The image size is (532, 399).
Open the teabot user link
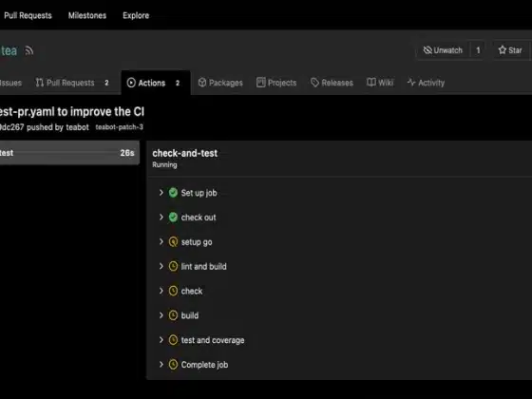pyautogui.click(x=77, y=127)
